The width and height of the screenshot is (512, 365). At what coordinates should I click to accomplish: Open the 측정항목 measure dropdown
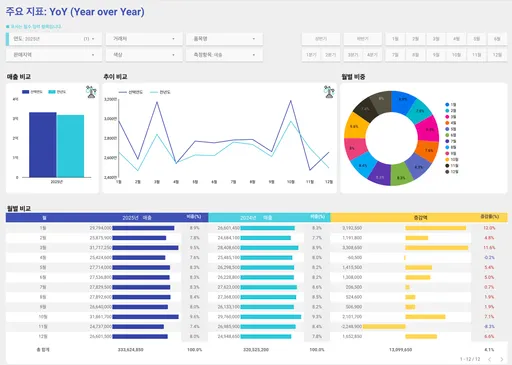(x=224, y=55)
